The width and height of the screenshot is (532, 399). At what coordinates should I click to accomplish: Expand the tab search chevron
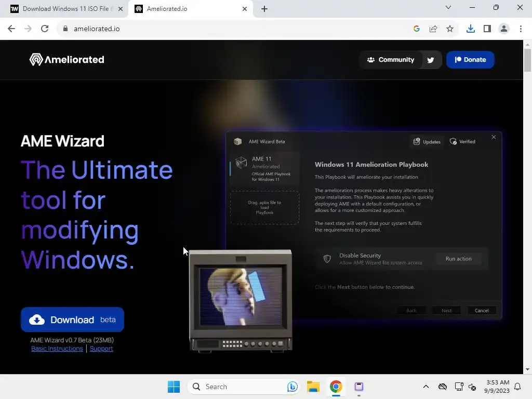coord(448,7)
